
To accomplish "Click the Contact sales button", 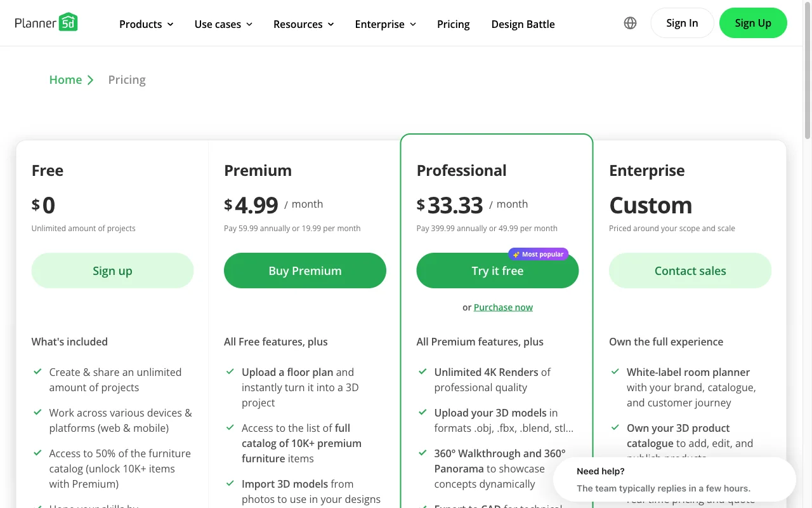I will click(x=690, y=271).
